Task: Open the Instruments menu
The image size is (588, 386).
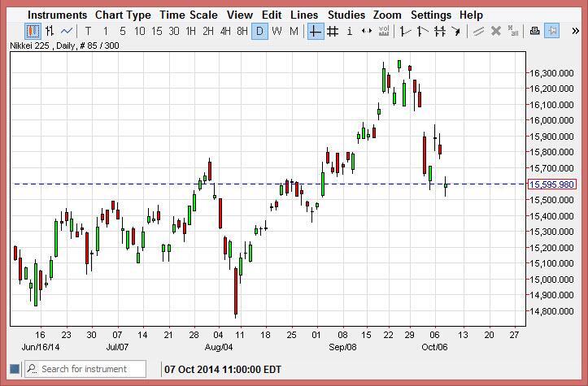Action: coord(57,15)
